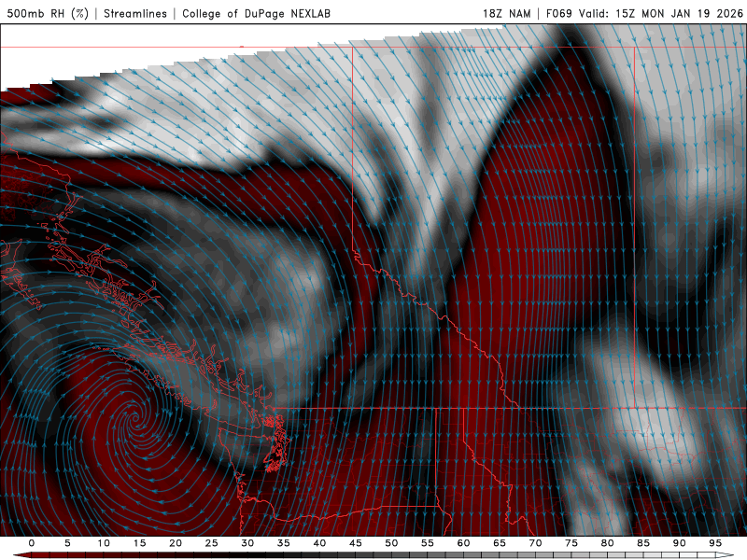Click the colorbar label "15"
Screen dimensions: 747x560
coord(139,543)
